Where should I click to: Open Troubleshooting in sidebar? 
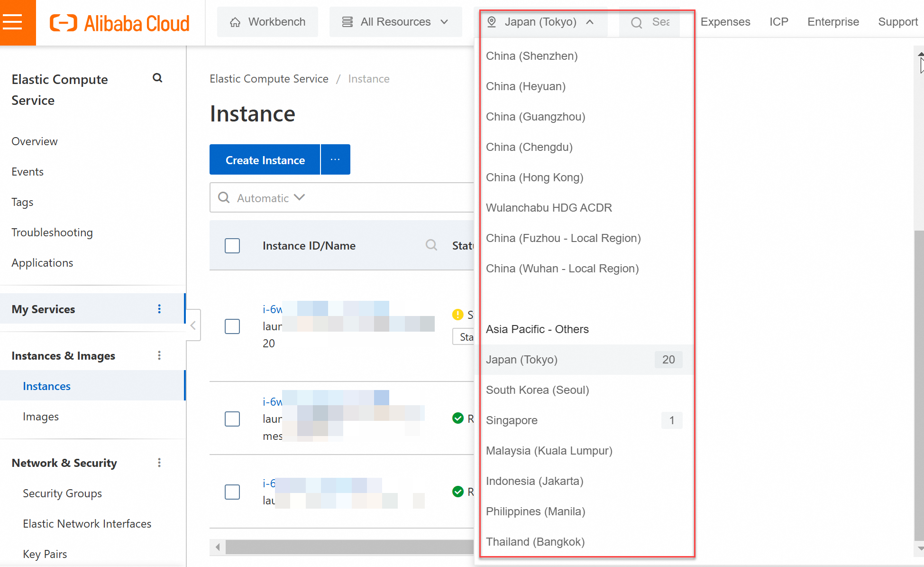(x=52, y=232)
